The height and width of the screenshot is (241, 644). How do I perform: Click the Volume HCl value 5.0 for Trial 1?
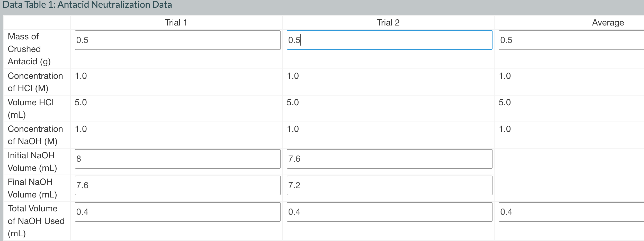click(80, 102)
